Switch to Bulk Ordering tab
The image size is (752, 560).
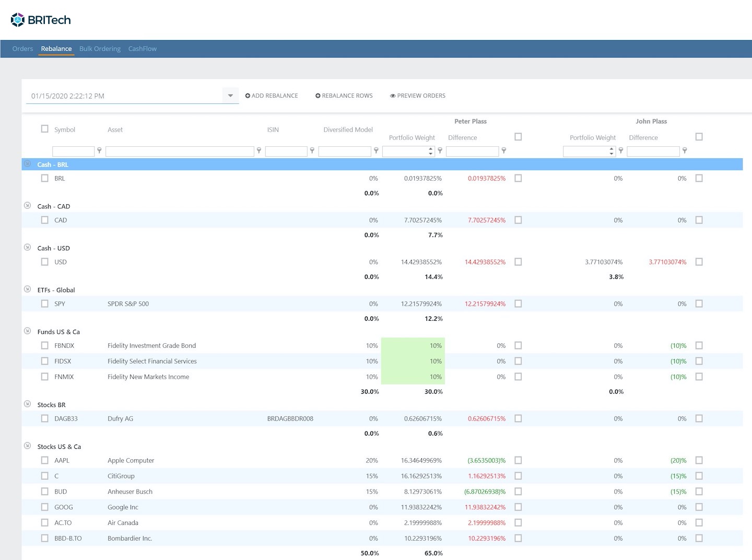(100, 49)
